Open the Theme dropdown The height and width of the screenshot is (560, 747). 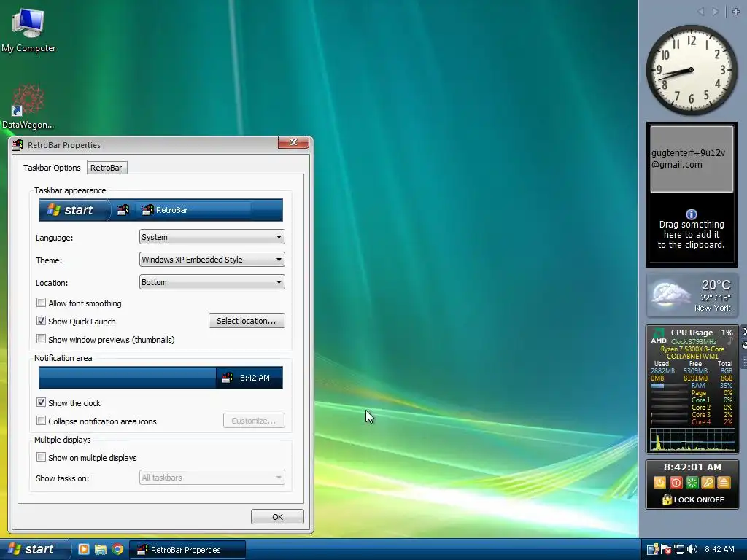(x=212, y=260)
